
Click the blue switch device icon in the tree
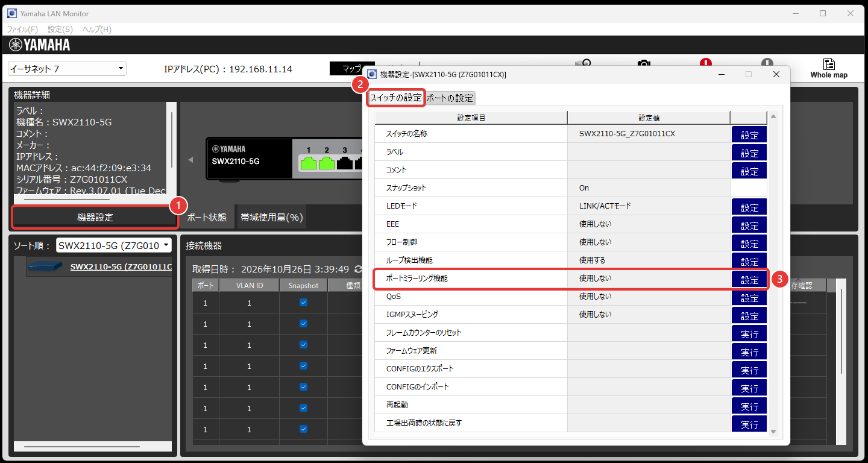(x=45, y=266)
